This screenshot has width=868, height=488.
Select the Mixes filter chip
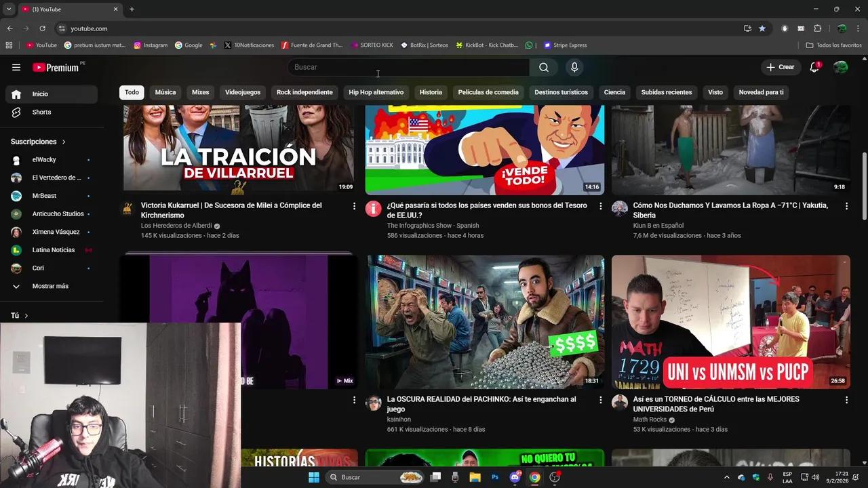pyautogui.click(x=200, y=92)
